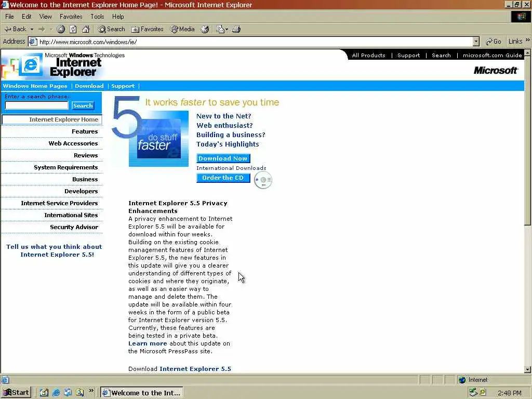Open All Products in the top black bar
This screenshot has width=532, height=399.
click(368, 55)
